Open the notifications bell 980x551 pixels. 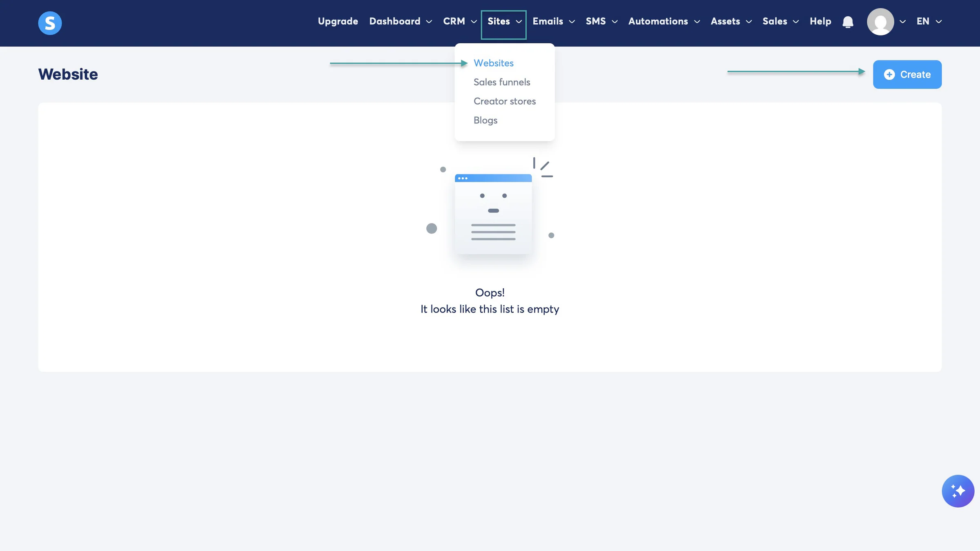click(x=848, y=22)
